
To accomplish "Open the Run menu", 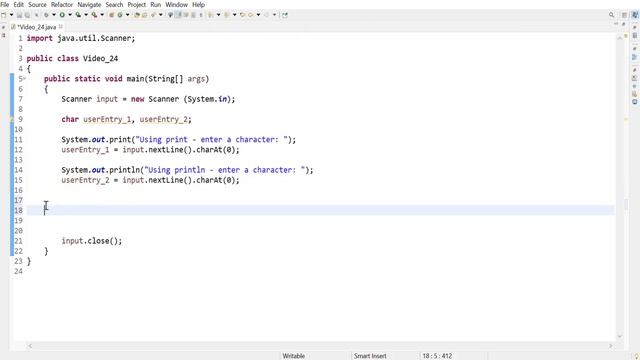I will click(156, 4).
